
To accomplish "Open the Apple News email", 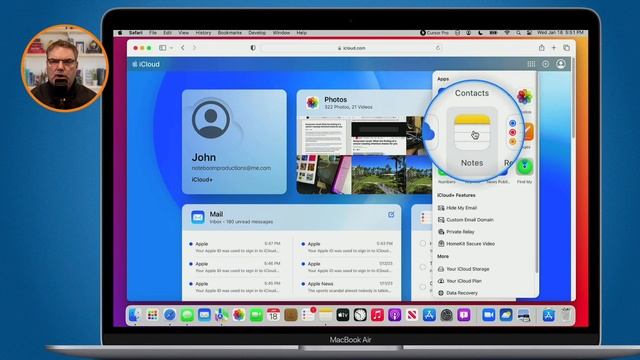I will coord(347,287).
